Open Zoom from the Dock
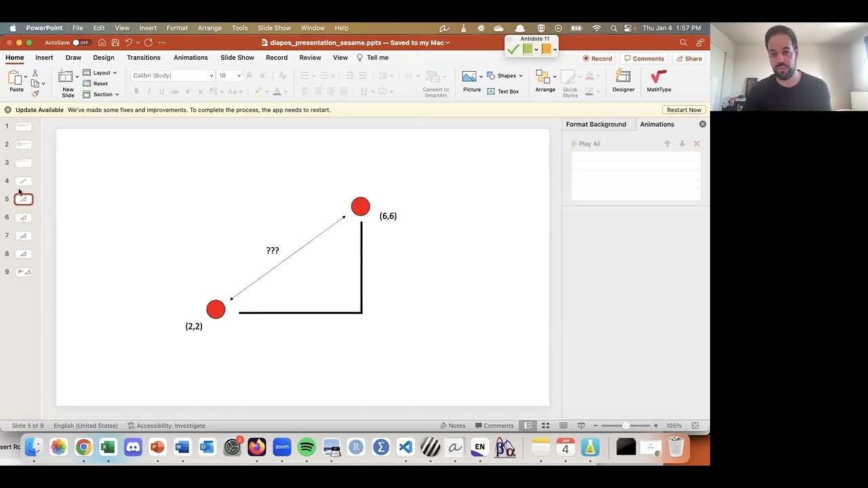The image size is (868, 488). click(x=282, y=447)
